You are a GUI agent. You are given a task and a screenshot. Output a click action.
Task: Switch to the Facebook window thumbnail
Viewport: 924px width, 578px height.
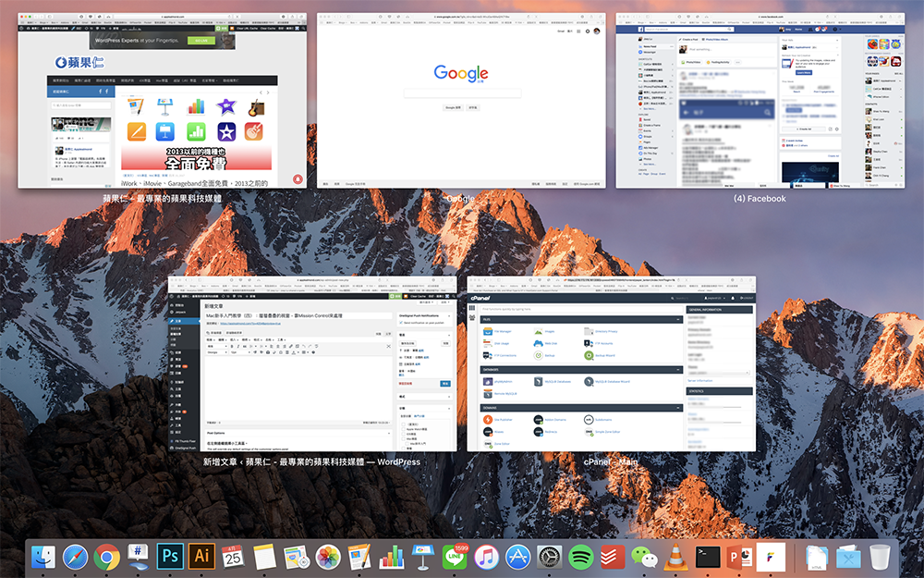click(x=760, y=102)
